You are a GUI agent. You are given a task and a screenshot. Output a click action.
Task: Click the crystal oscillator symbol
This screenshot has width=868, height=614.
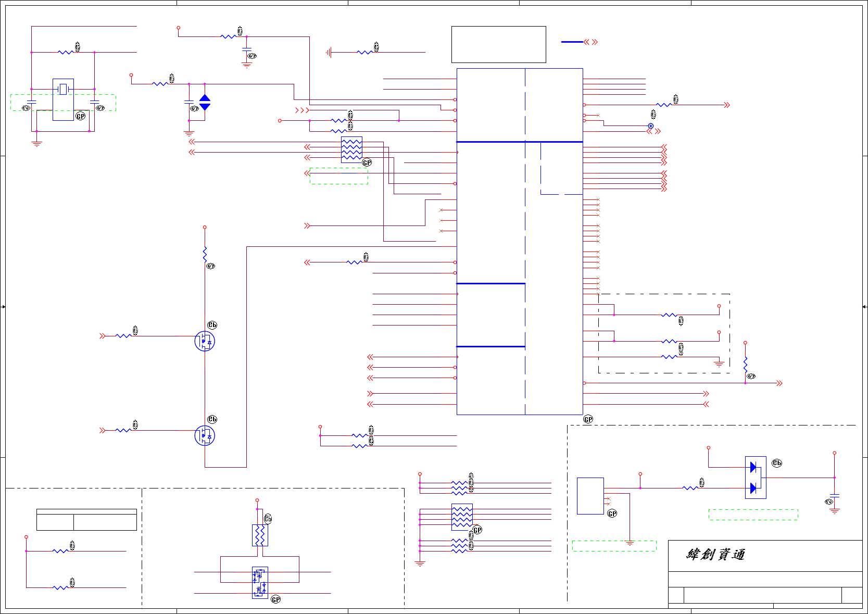(x=63, y=89)
